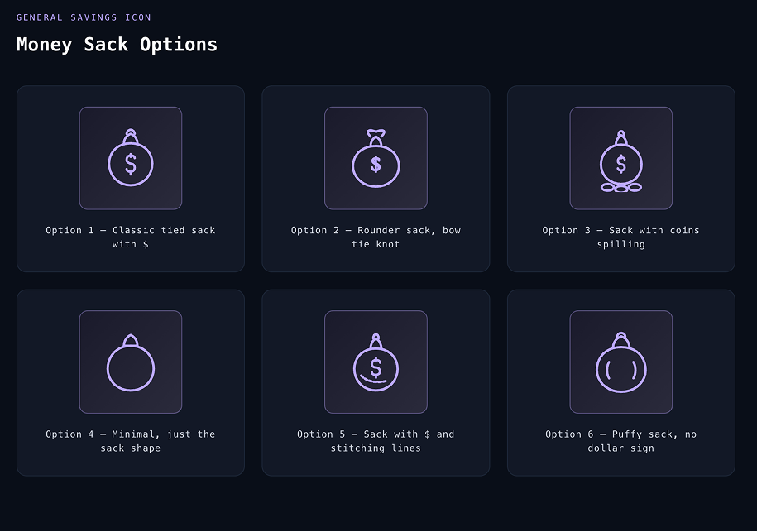Click the sack with $ and stitching lines

tap(376, 362)
